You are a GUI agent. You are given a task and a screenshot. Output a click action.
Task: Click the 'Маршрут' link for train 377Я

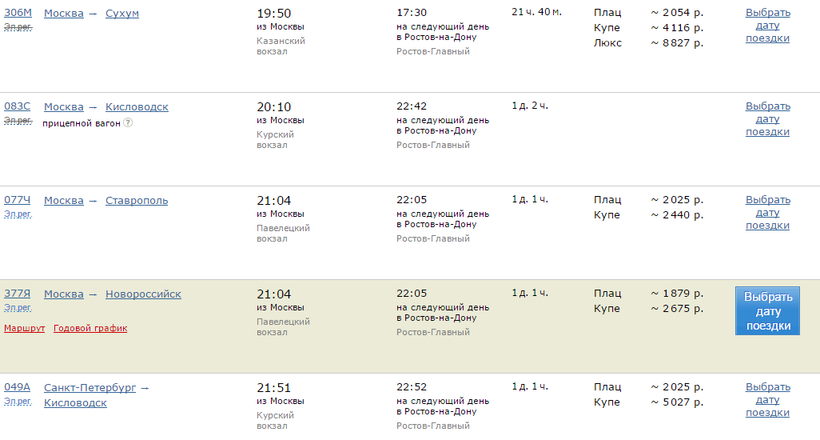[24, 328]
